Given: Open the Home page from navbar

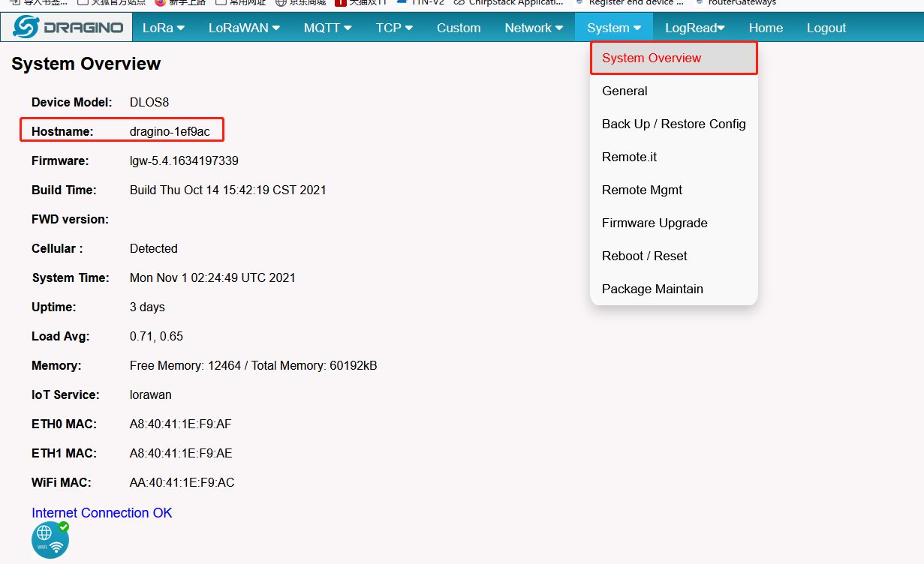Looking at the screenshot, I should pos(766,28).
